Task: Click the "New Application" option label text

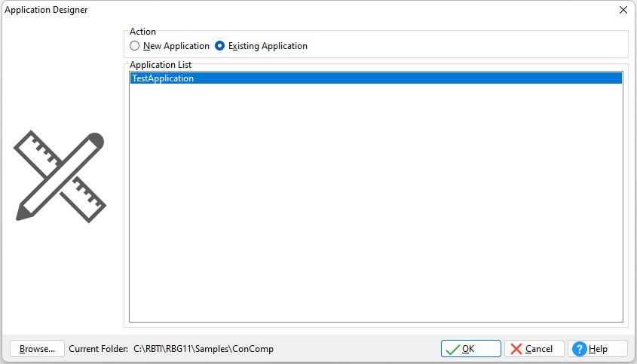Action: pyautogui.click(x=176, y=46)
